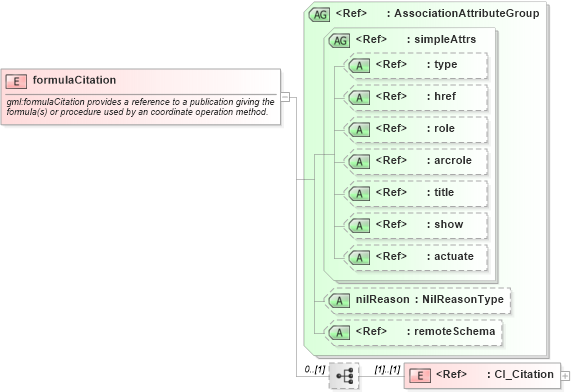The height and width of the screenshot is (392, 571).
Task: Click <Ref> label beside arcrole
Action: (x=391, y=160)
